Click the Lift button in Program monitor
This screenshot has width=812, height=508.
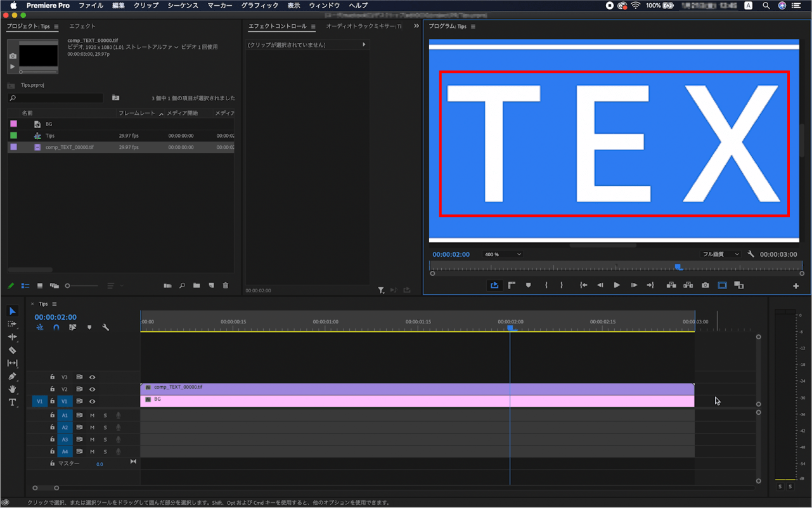click(x=671, y=285)
